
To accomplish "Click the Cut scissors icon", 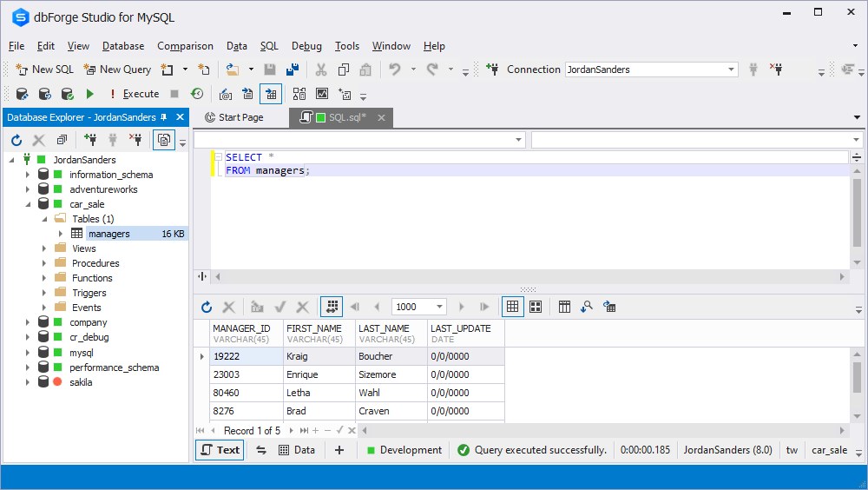I will click(x=321, y=70).
